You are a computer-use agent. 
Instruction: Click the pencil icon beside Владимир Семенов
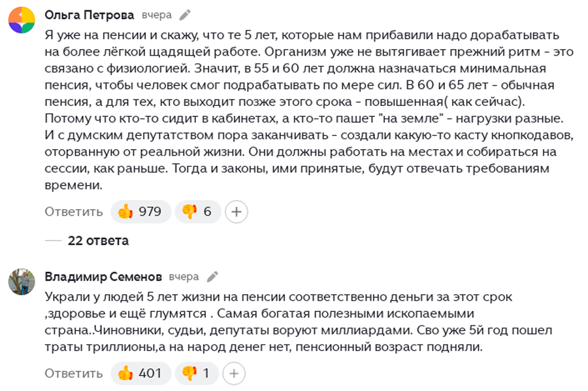(212, 277)
